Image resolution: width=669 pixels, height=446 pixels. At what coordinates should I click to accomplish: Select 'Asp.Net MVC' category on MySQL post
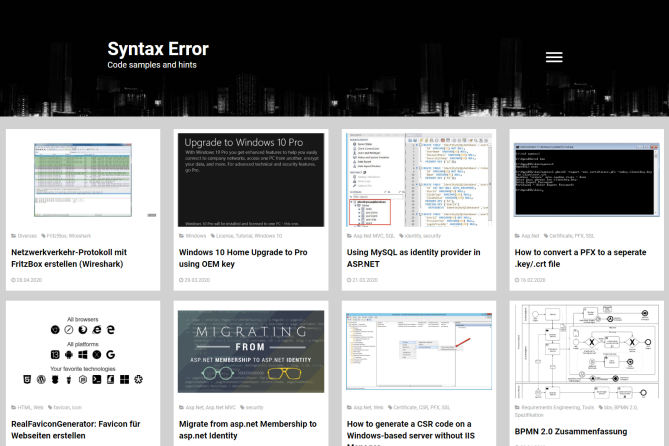(x=369, y=236)
